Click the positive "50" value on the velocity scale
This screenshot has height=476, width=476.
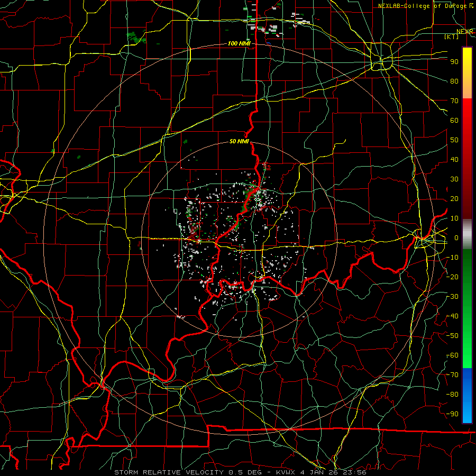click(454, 140)
